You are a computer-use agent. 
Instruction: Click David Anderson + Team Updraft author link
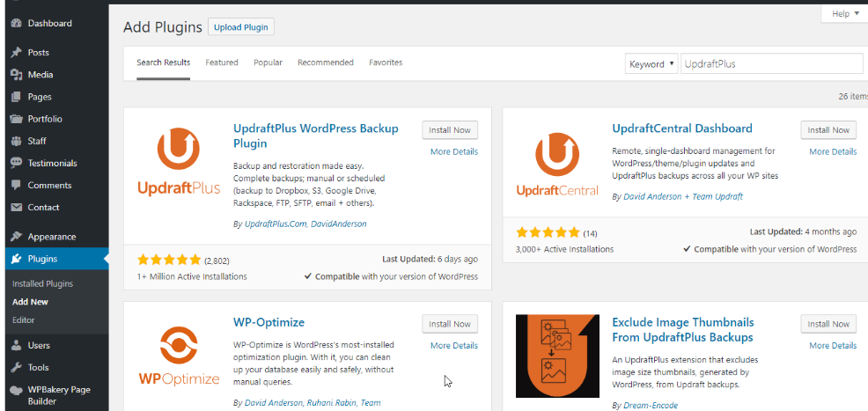click(x=683, y=196)
